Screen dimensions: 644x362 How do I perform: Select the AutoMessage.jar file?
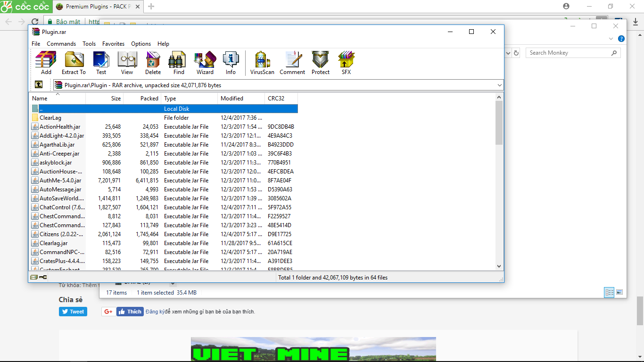[164, 189]
